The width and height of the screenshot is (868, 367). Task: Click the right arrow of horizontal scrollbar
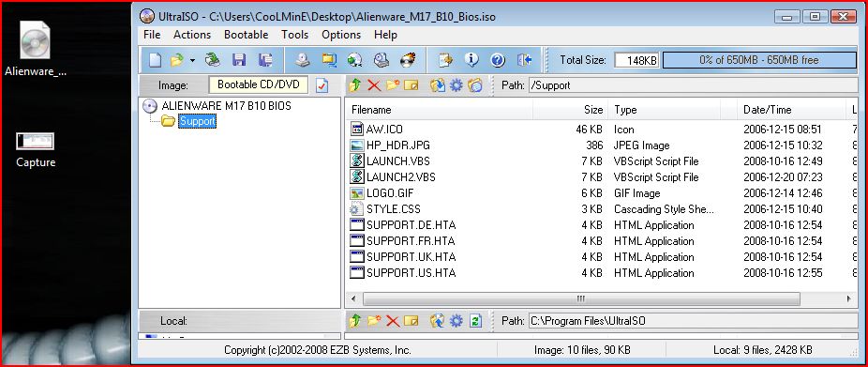pos(848,298)
